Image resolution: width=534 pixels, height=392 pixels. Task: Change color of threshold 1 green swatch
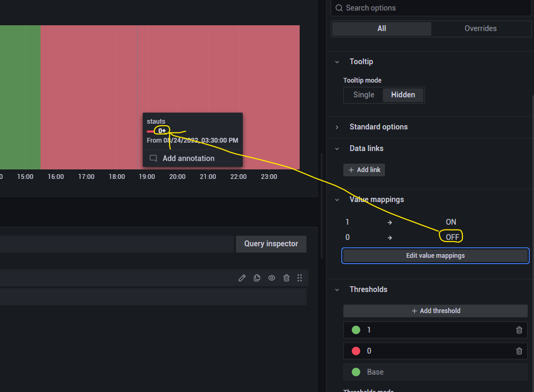pyautogui.click(x=356, y=330)
